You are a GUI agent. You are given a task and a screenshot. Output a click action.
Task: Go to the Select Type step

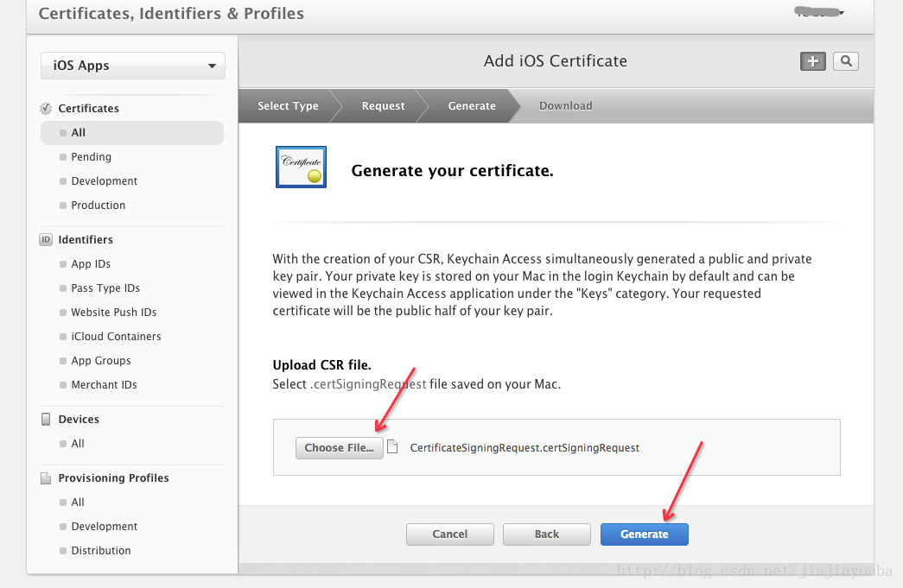(288, 106)
